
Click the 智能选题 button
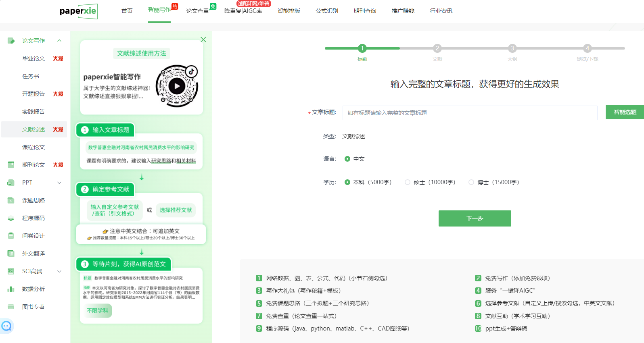[625, 112]
